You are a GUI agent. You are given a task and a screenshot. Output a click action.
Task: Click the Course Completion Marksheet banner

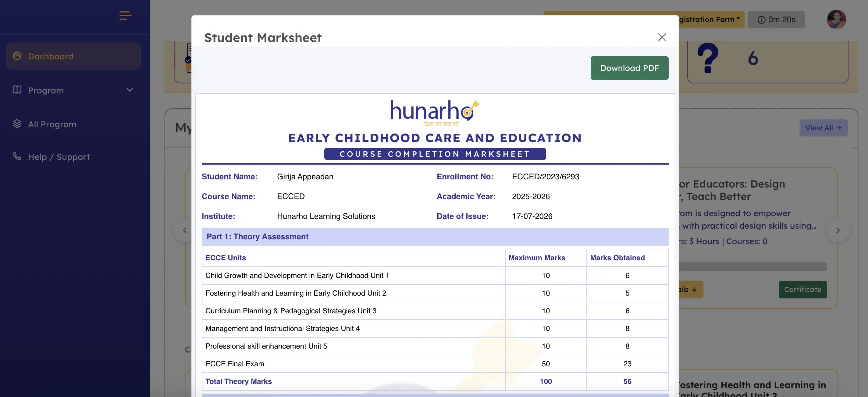click(x=435, y=154)
